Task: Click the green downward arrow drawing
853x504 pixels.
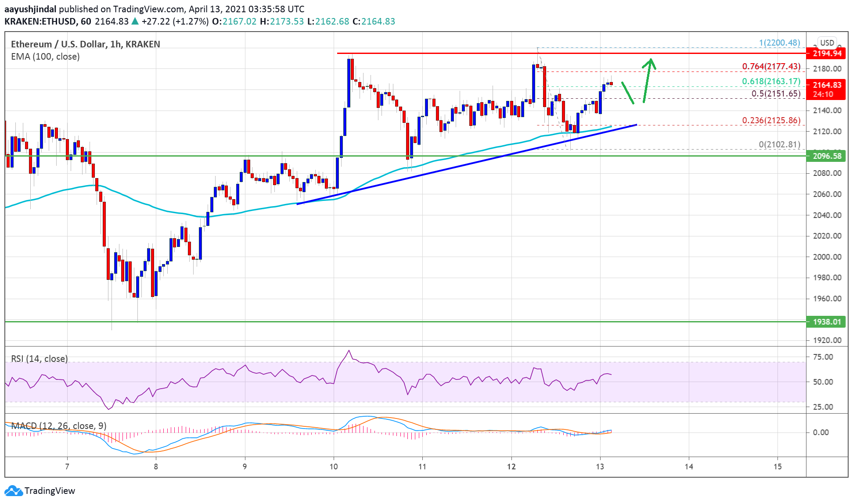Action: [628, 93]
